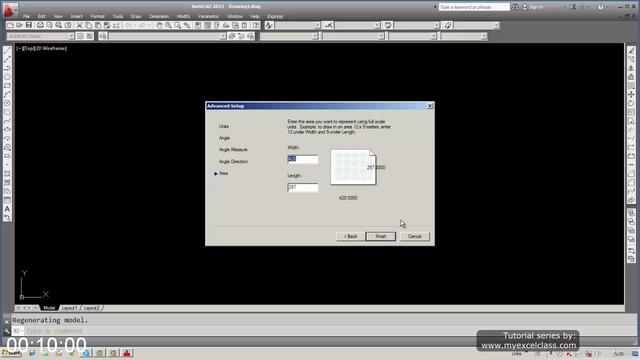640x360 pixels.
Task: Click the AutoCAD icon in Windows taskbar
Action: [127, 353]
